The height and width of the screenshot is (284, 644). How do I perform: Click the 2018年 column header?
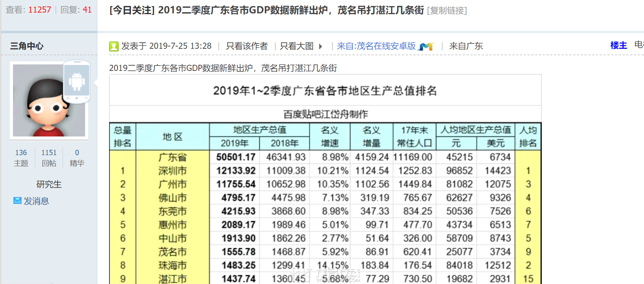click(284, 143)
